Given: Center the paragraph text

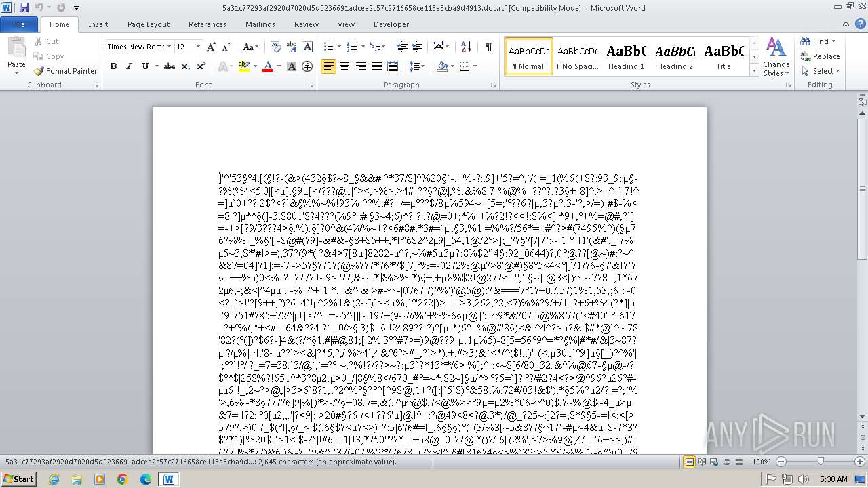Looking at the screenshot, I should pyautogui.click(x=344, y=66).
